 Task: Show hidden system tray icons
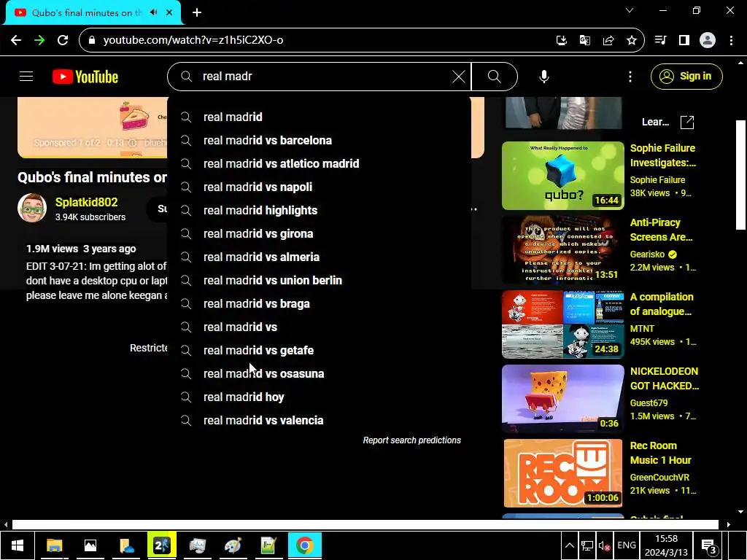(569, 545)
